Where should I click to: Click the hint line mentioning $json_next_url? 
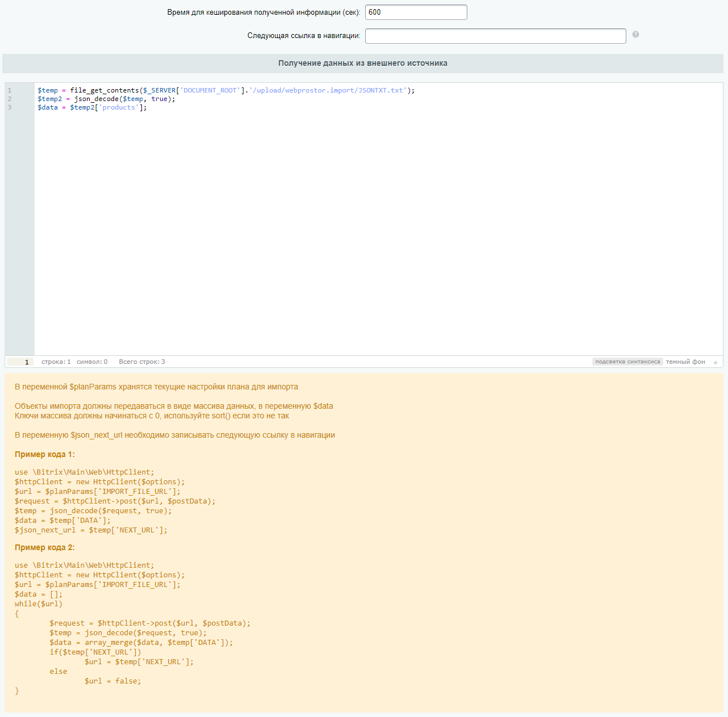[175, 435]
